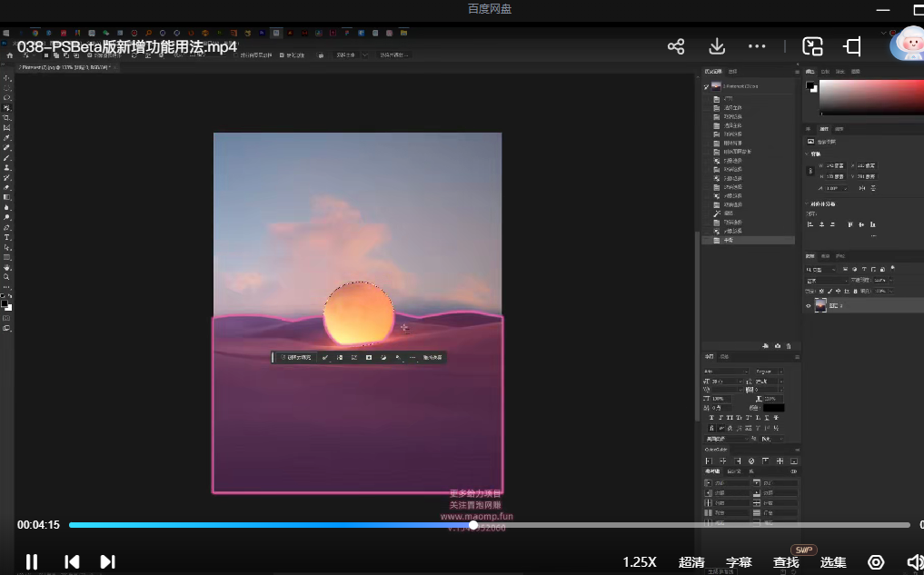The image size is (924, 575).
Task: Click the 查找 search button
Action: [786, 562]
